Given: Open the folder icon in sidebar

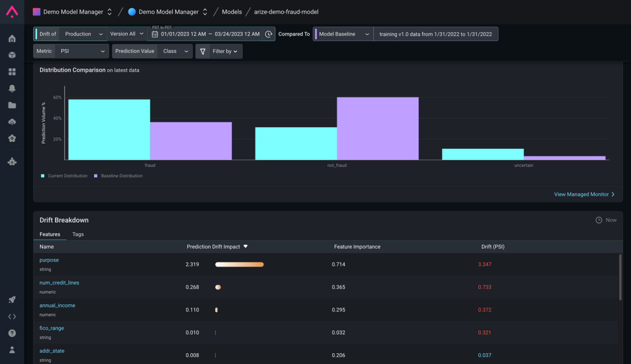Looking at the screenshot, I should (x=12, y=105).
